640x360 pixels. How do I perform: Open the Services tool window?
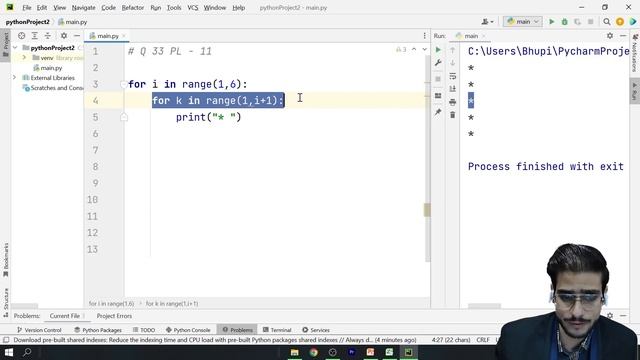point(316,330)
